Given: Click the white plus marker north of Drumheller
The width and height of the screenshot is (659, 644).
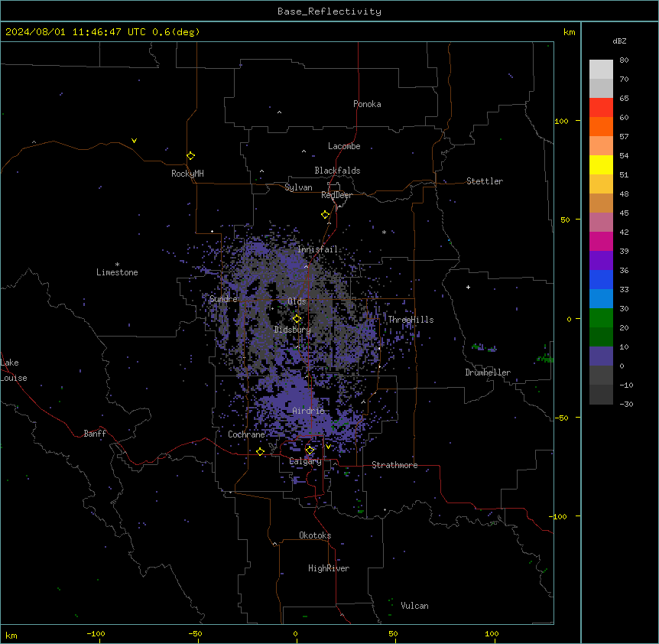Looking at the screenshot, I should (x=468, y=287).
